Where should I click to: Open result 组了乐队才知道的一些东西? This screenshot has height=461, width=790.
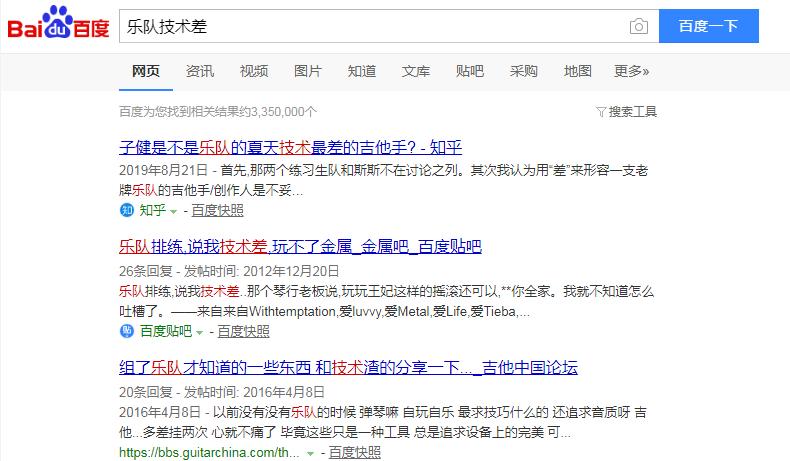pyautogui.click(x=348, y=367)
